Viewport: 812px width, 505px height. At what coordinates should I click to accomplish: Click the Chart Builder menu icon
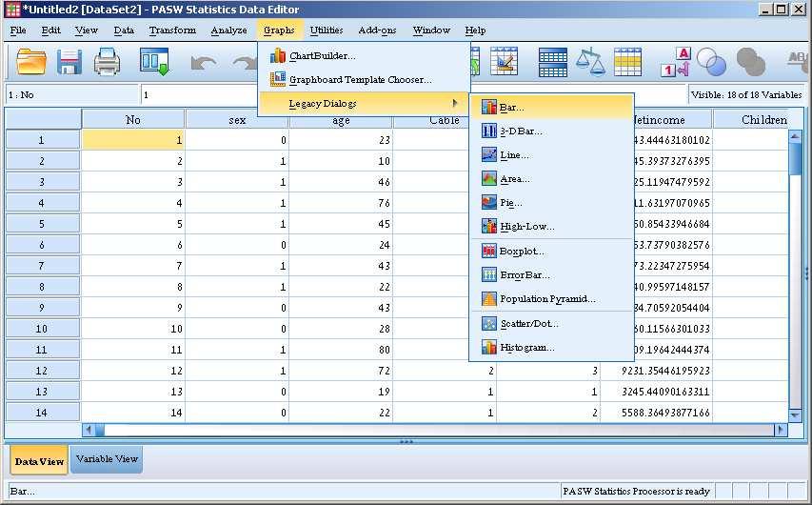click(x=278, y=55)
